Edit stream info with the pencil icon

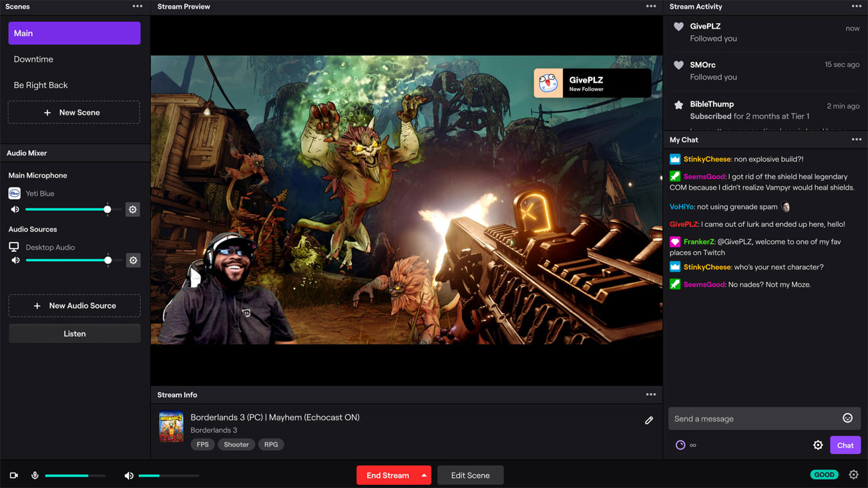(x=649, y=421)
